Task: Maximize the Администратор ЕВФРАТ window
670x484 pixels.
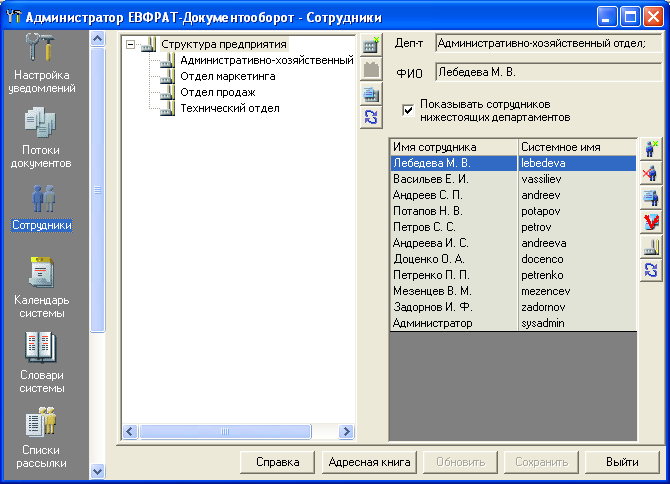Action: point(630,17)
